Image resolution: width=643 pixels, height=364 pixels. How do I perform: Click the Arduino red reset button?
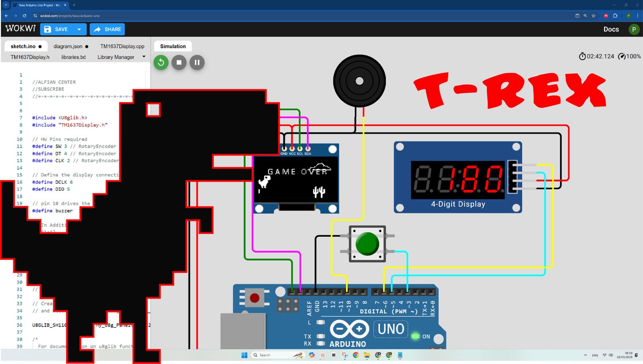pyautogui.click(x=254, y=298)
